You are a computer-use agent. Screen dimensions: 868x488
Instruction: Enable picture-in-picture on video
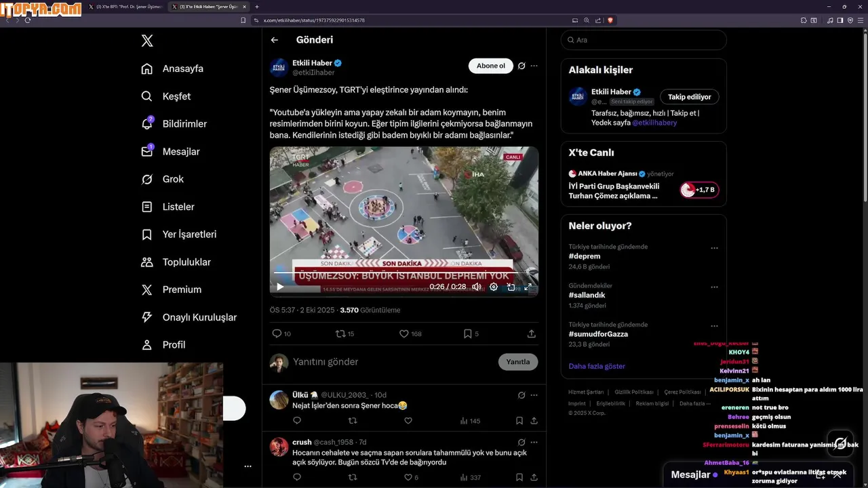pos(511,287)
